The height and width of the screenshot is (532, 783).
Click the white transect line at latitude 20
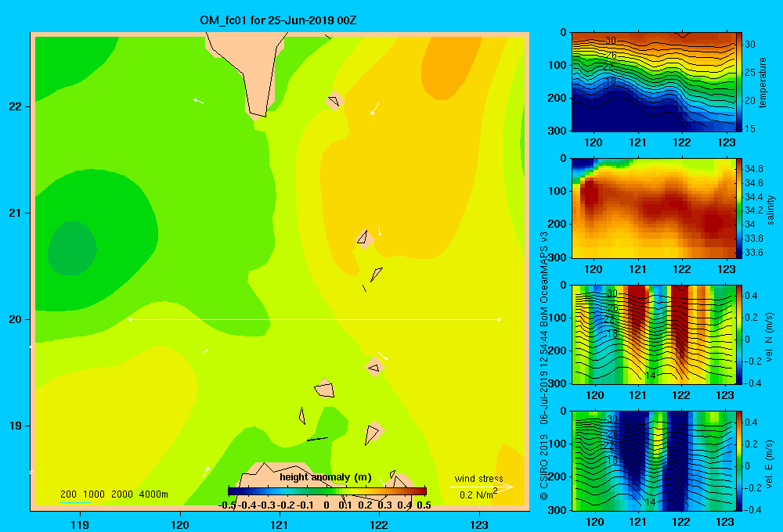315,319
